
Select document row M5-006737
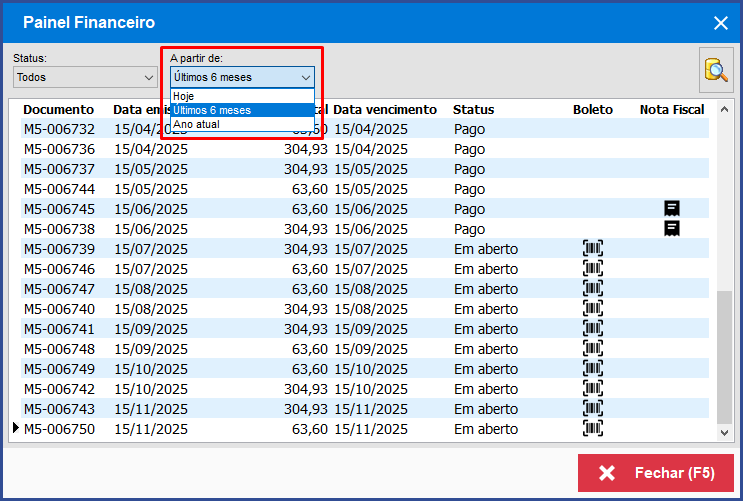click(x=365, y=169)
